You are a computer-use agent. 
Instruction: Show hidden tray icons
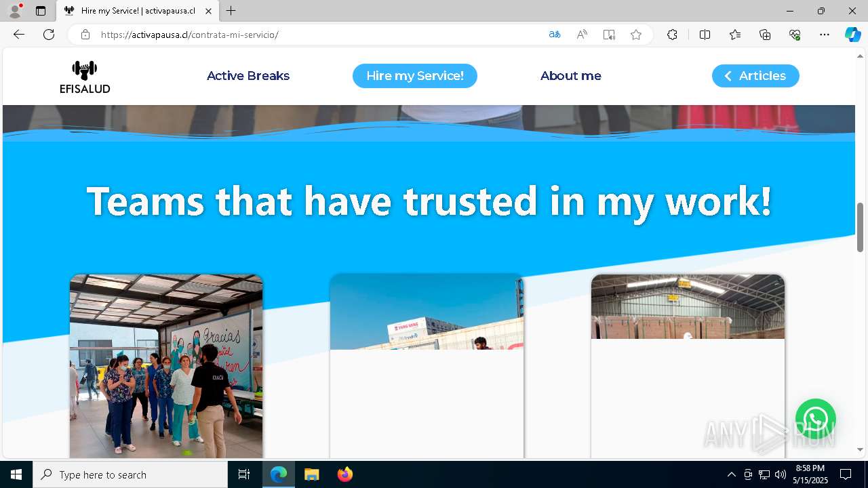pos(731,474)
